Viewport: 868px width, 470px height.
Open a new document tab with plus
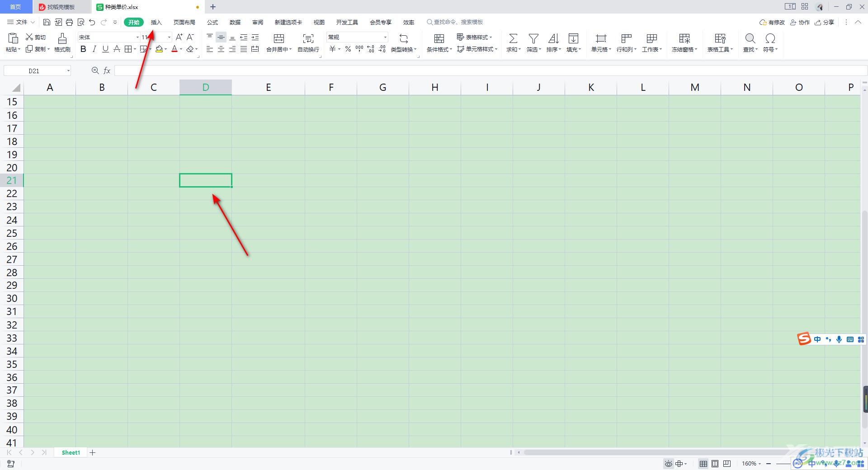(x=213, y=7)
